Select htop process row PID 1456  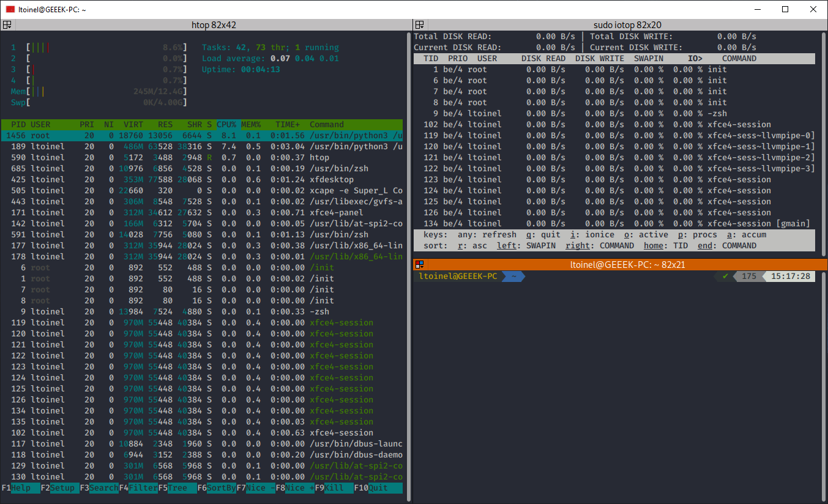click(x=202, y=135)
